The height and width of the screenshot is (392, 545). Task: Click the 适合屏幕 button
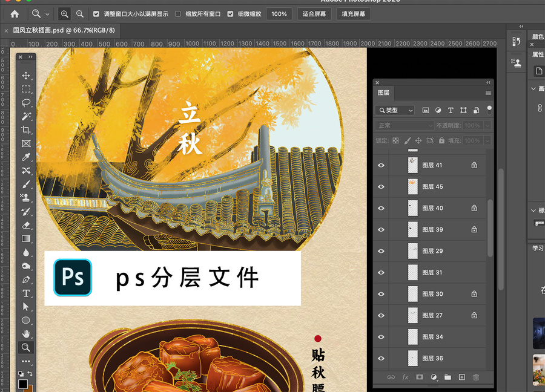pyautogui.click(x=314, y=14)
